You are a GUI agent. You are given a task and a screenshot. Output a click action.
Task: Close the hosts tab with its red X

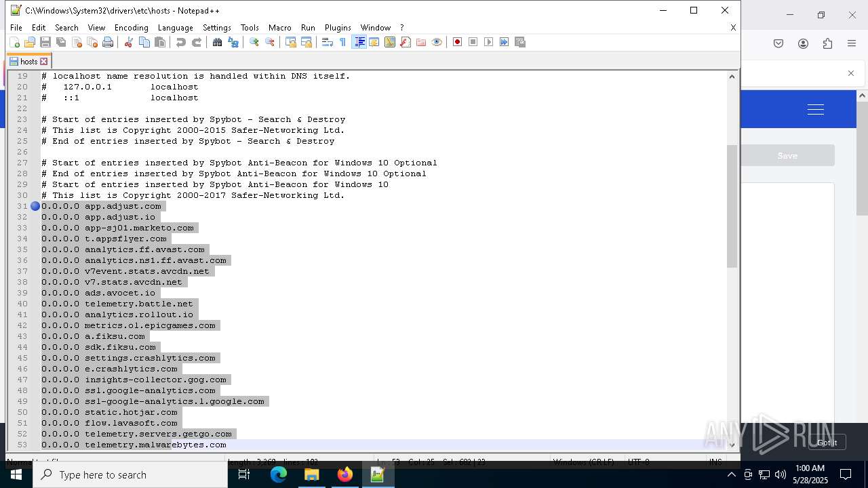(x=44, y=62)
